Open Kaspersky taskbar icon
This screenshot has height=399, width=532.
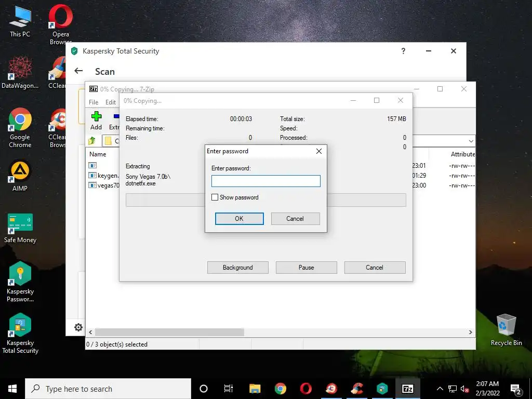[x=382, y=389]
